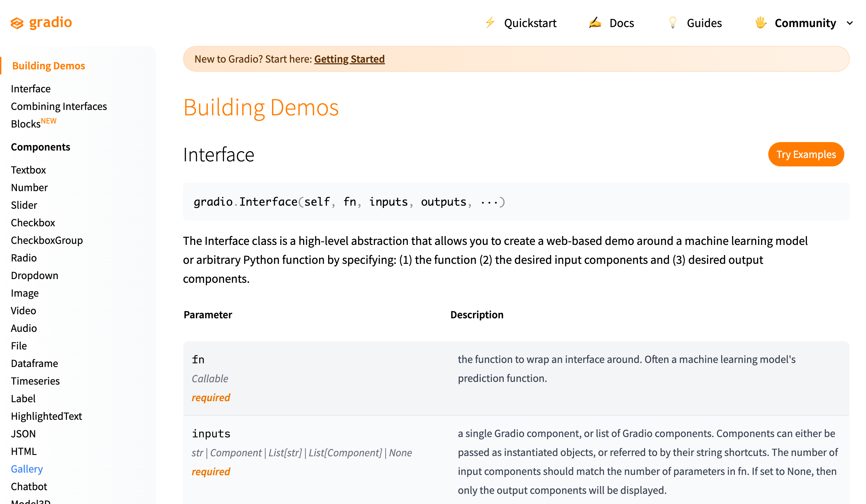The image size is (866, 504).
Task: Click the Components sidebar heading
Action: point(41,147)
